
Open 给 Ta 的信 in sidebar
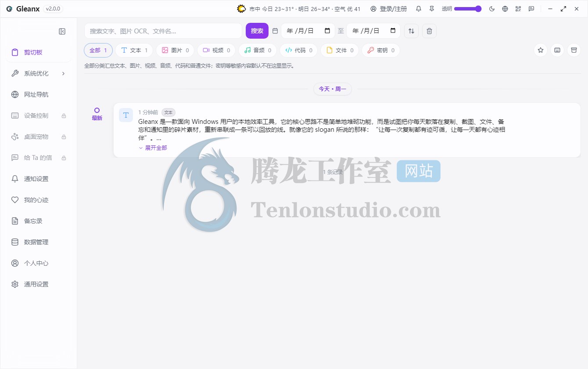(x=39, y=158)
